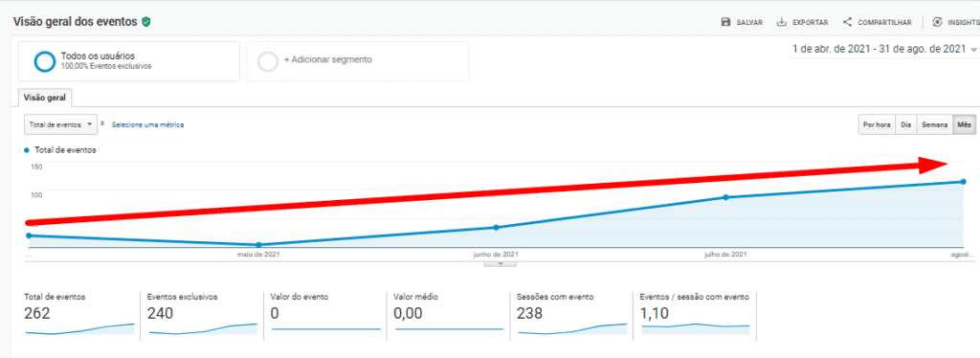Expand the chart collapse handle below graph

point(500,263)
